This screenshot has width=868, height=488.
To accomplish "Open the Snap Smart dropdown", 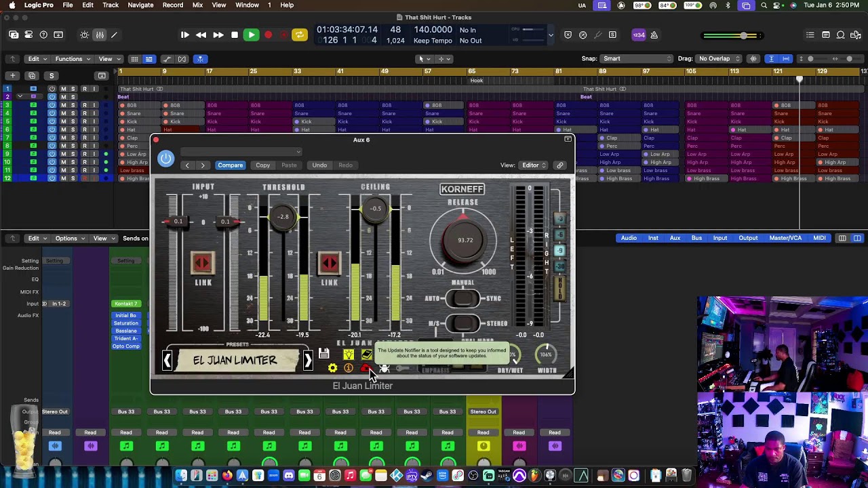I will [x=636, y=59].
